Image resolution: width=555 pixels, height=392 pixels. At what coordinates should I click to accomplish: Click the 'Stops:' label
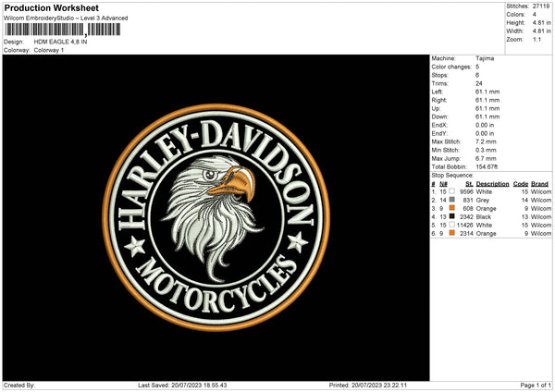439,76
